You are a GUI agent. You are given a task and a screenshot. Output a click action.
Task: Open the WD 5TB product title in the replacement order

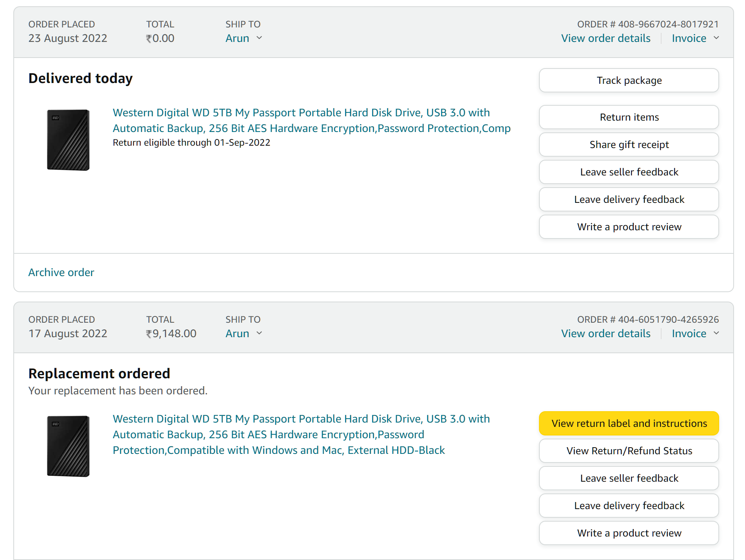[x=301, y=434]
